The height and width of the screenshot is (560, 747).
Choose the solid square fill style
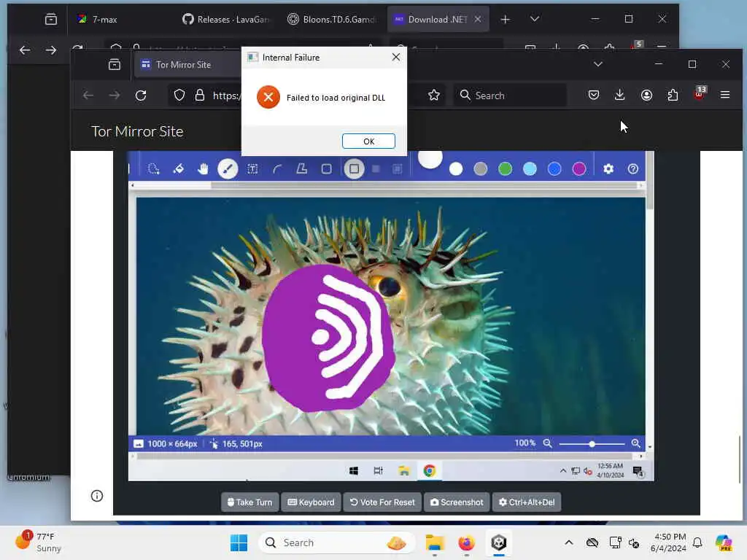click(376, 168)
